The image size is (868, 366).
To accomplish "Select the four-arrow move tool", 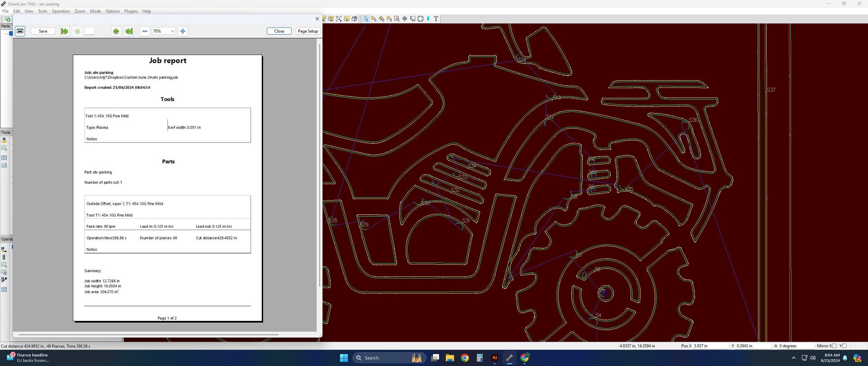I will tap(404, 19).
